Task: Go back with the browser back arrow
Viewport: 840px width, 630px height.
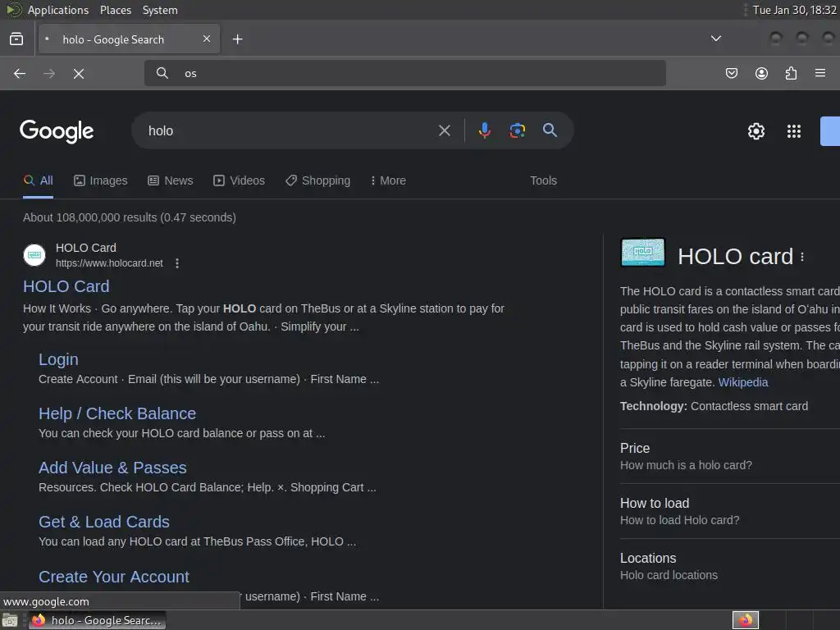Action: point(20,73)
